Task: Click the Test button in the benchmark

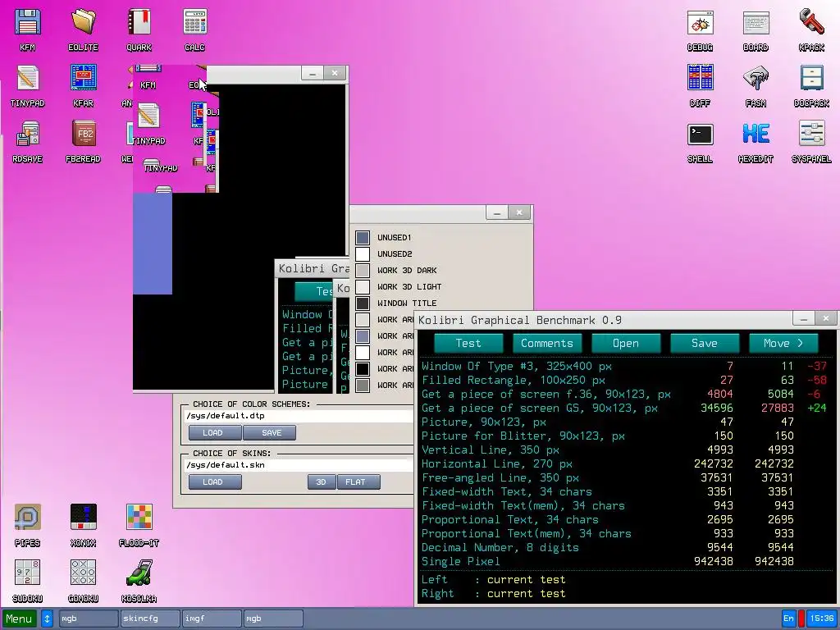Action: (468, 344)
